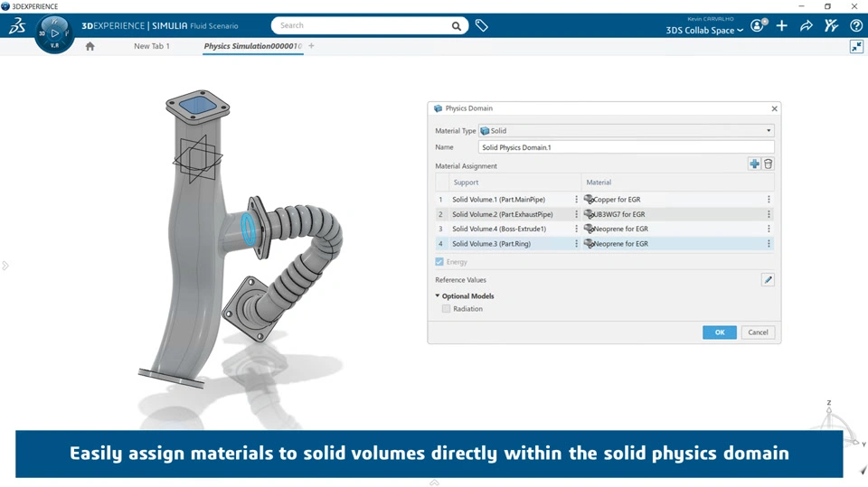
Task: Open the 3DEXPERIENCE compass
Action: pos(54,33)
